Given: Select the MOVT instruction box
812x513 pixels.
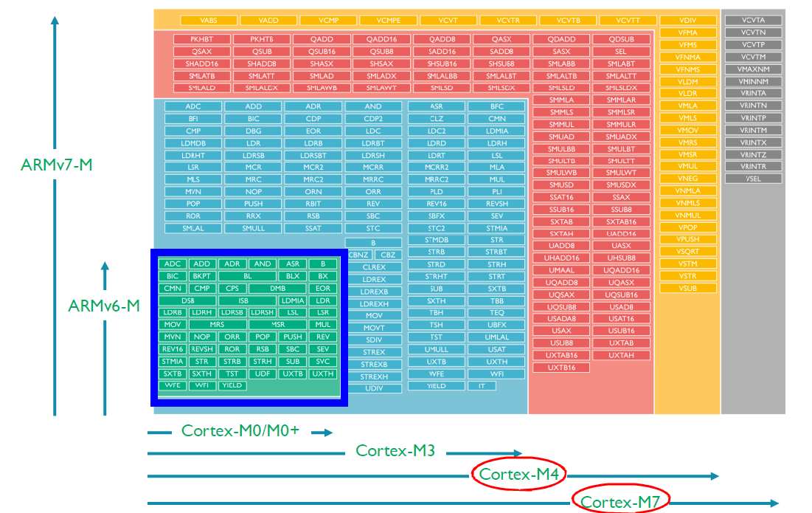Looking at the screenshot, I should tap(374, 328).
